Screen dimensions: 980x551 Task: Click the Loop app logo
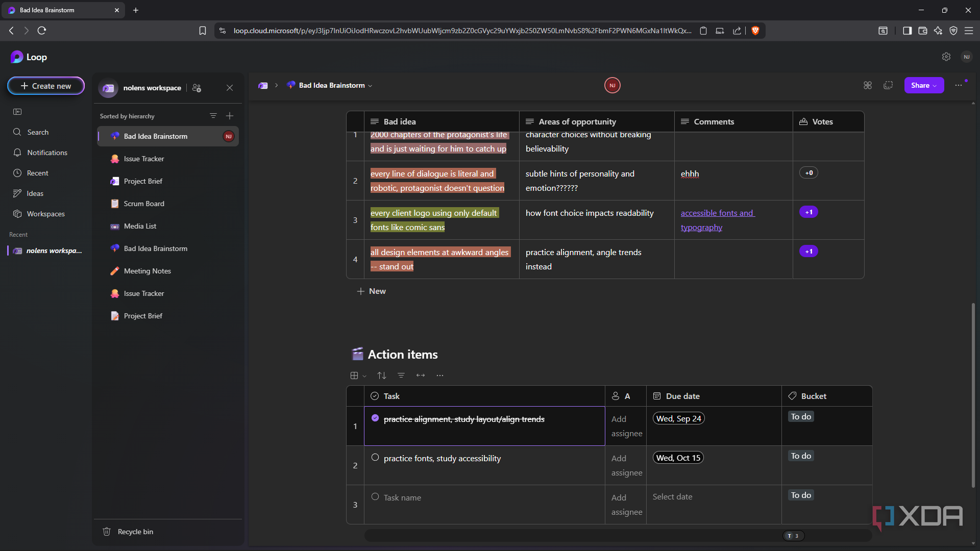tap(17, 57)
